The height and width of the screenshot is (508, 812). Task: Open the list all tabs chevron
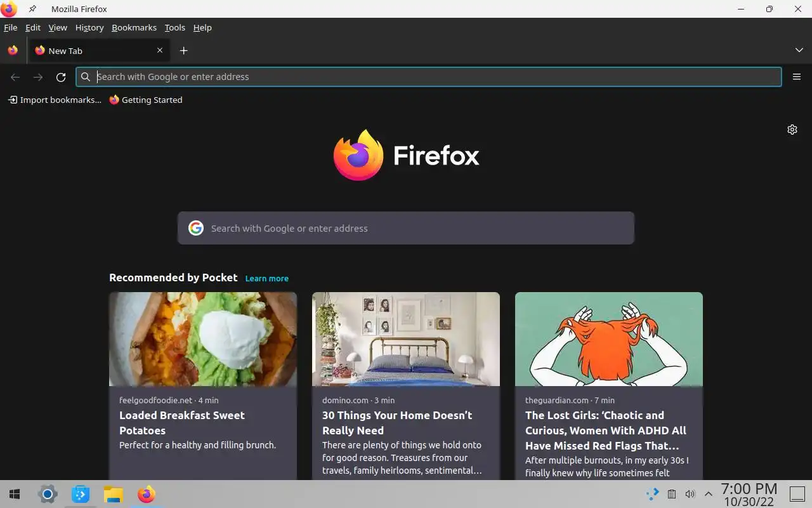[799, 50]
